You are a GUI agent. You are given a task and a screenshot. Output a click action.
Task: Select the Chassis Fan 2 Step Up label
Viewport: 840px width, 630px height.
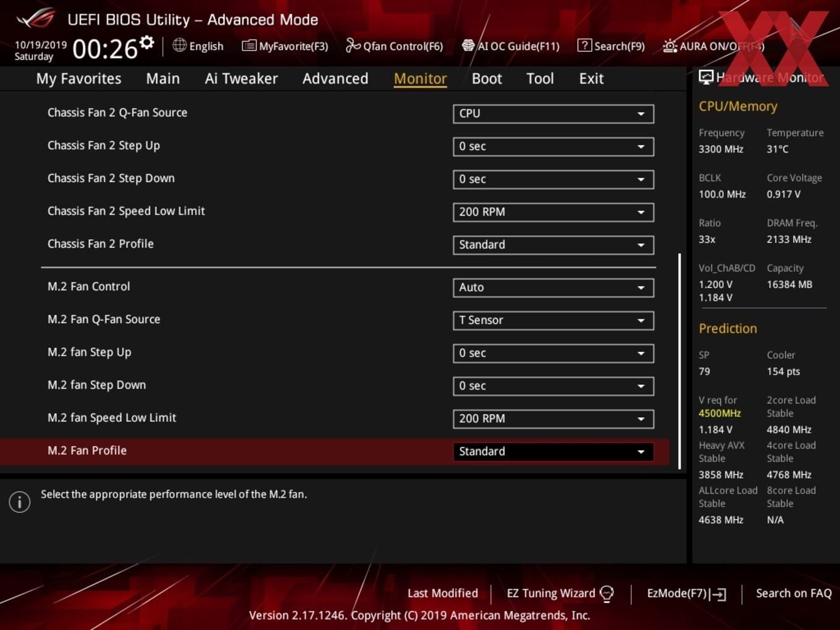[104, 146]
